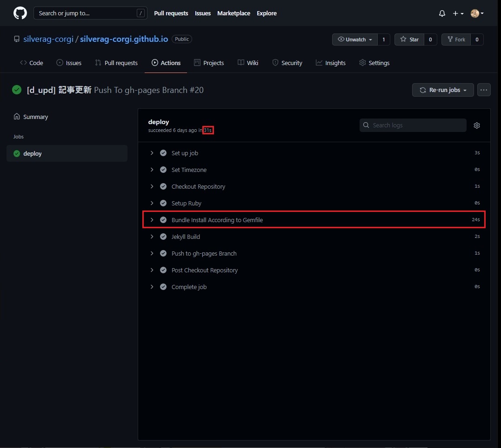This screenshot has height=448, width=501.
Task: Open the user avatar menu
Action: pyautogui.click(x=477, y=13)
